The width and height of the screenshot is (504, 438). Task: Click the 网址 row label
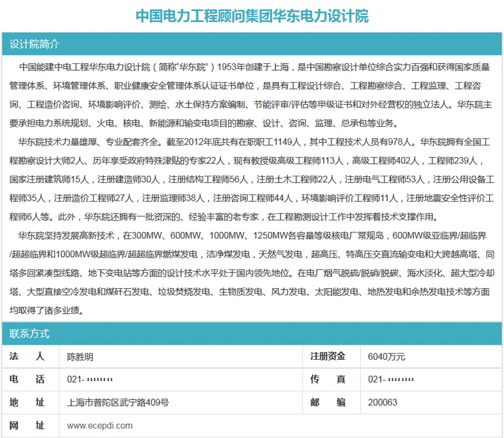pyautogui.click(x=27, y=426)
